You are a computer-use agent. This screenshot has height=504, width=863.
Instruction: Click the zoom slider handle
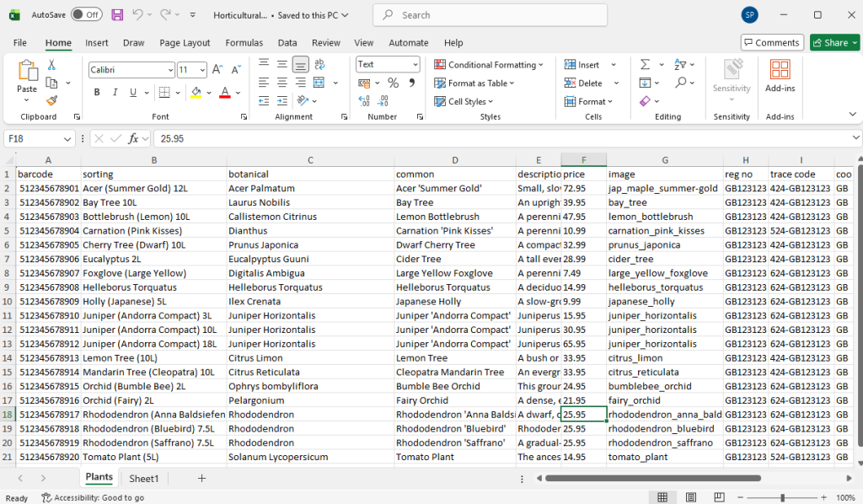[x=782, y=497]
